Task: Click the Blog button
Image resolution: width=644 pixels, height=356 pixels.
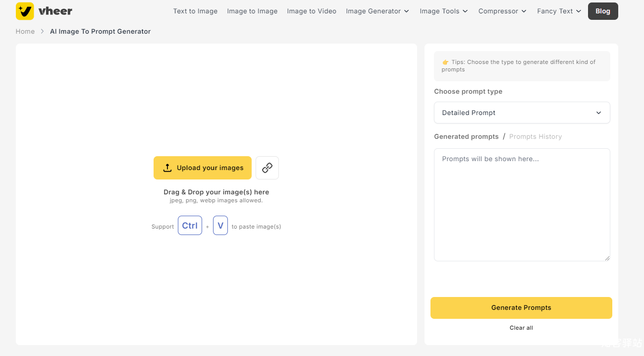Action: click(602, 11)
